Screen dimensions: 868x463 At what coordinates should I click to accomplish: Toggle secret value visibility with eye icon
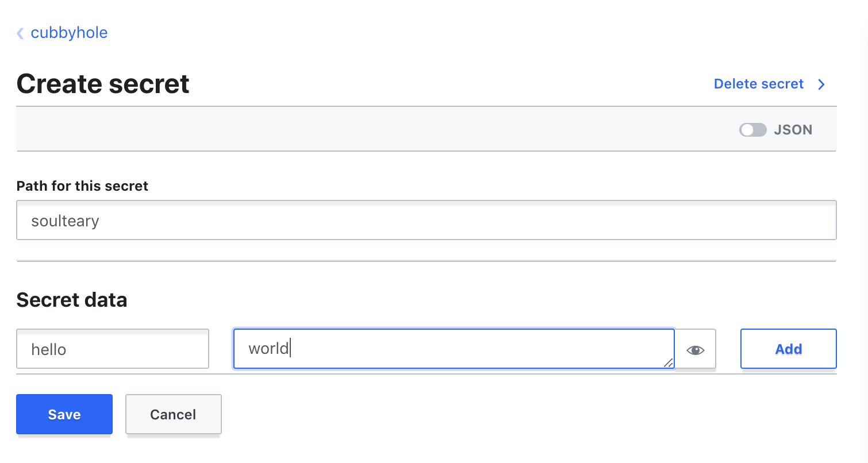pos(696,349)
